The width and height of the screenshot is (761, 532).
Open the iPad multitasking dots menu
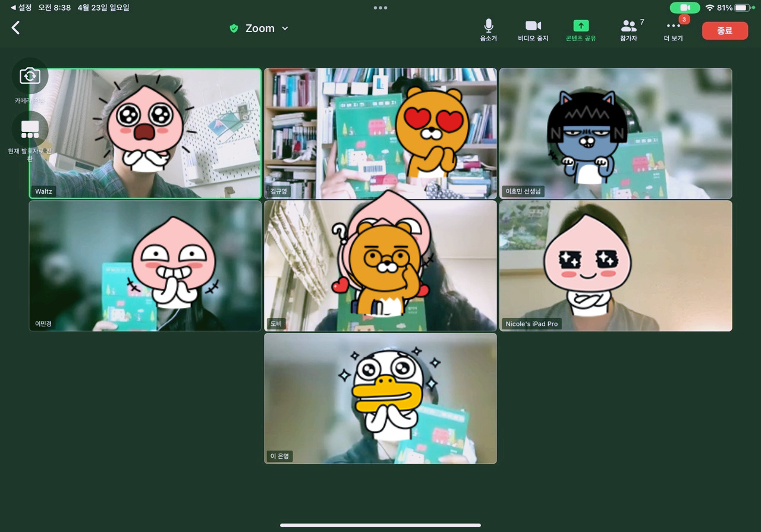(380, 7)
